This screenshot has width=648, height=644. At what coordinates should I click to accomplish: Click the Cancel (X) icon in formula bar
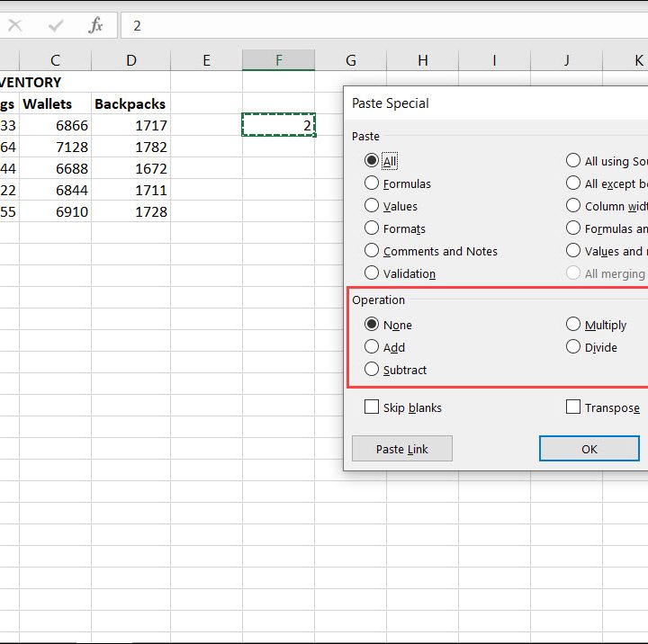(x=15, y=25)
